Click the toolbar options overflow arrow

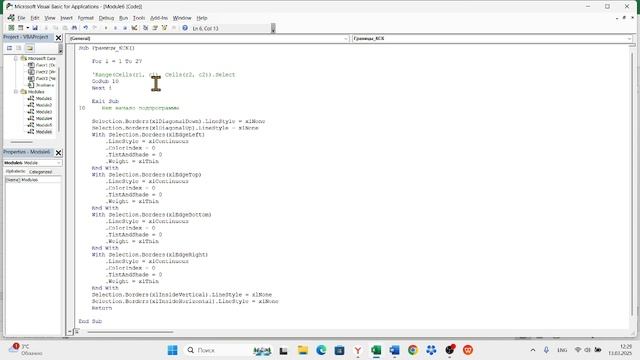click(273, 28)
